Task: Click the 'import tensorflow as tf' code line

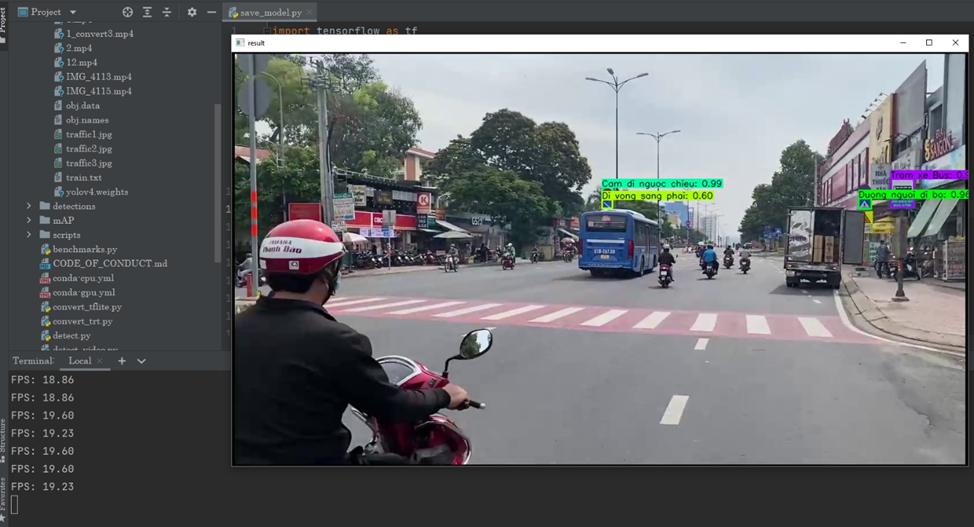Action: pos(345,30)
